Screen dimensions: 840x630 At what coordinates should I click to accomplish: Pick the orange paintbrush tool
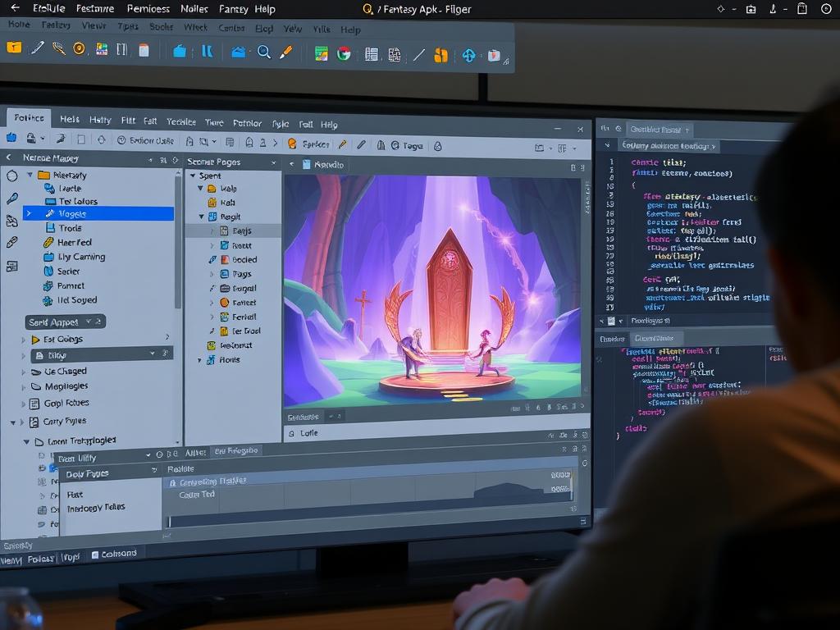[286, 52]
